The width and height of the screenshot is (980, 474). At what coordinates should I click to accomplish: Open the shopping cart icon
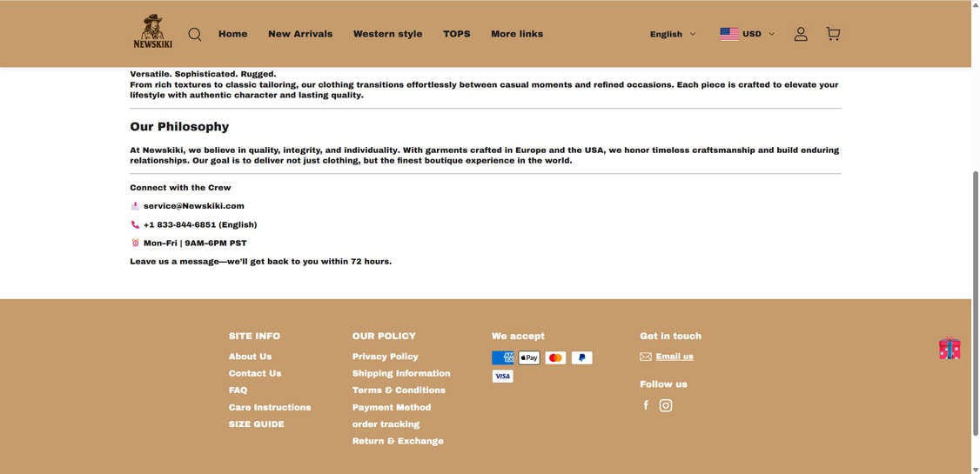click(x=833, y=34)
